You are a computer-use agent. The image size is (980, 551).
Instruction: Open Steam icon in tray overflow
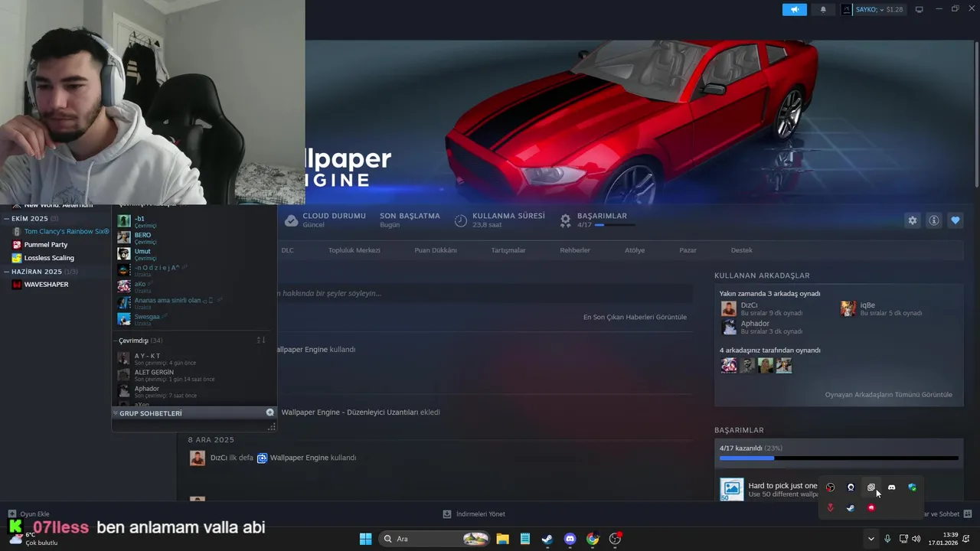coord(851,508)
